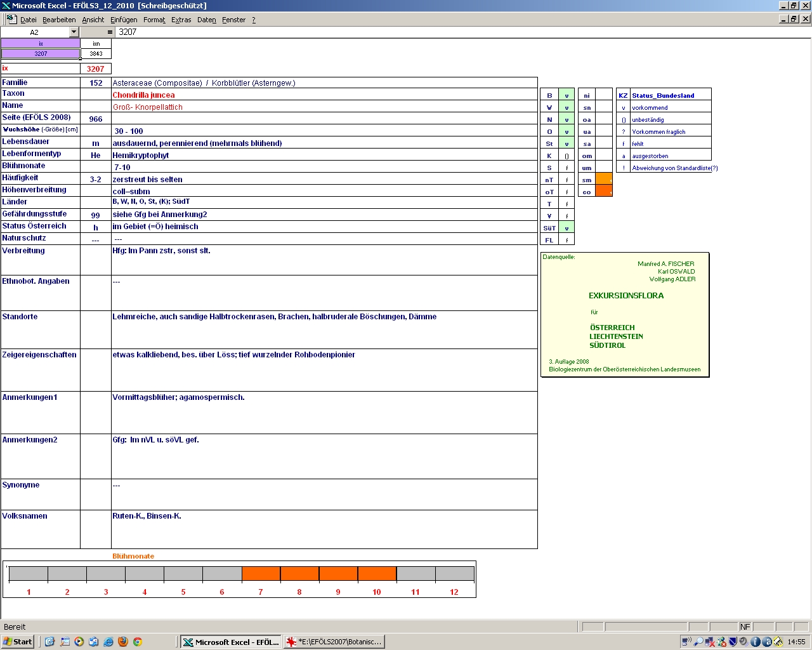Screen dimensions: 812x650
Task: Select purple cell containing 3207
Action: [x=41, y=53]
